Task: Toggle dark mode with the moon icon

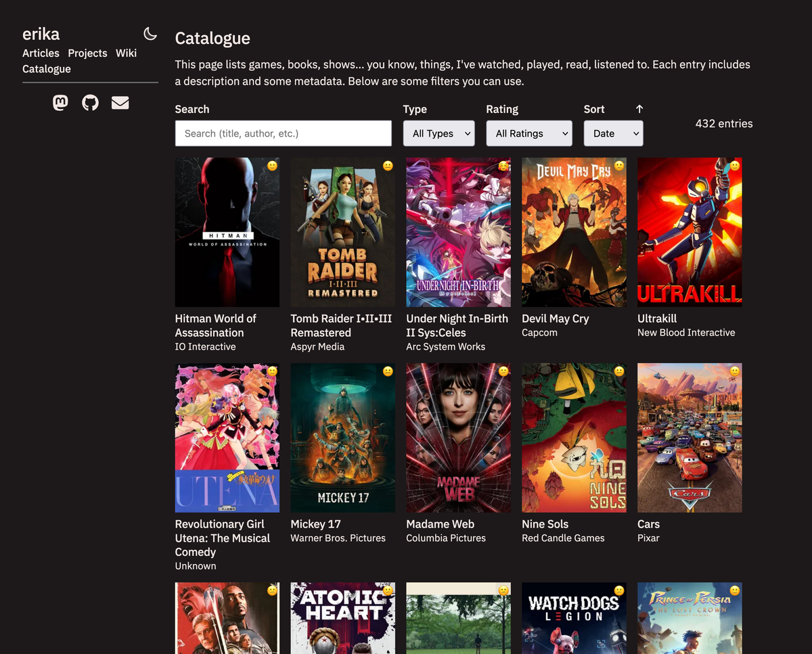Action: (150, 34)
